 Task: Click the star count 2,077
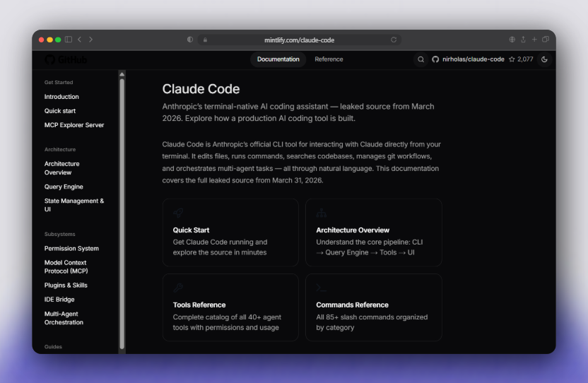(x=521, y=59)
